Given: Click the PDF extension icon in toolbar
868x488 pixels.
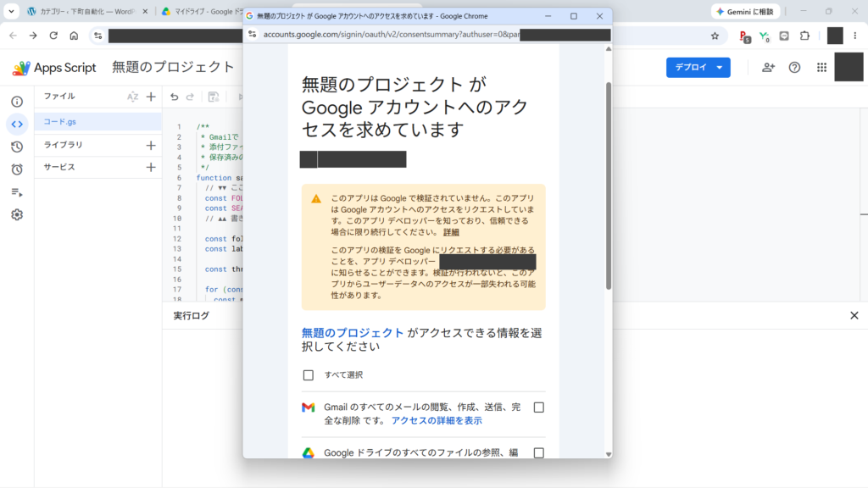Looking at the screenshot, I should [745, 36].
